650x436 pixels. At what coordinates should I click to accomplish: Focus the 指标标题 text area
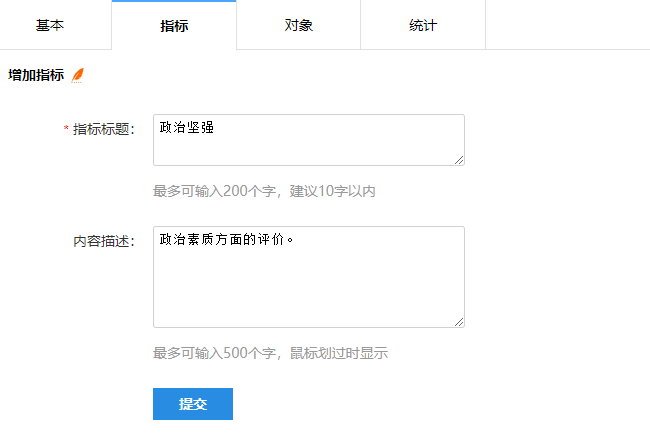pyautogui.click(x=309, y=140)
